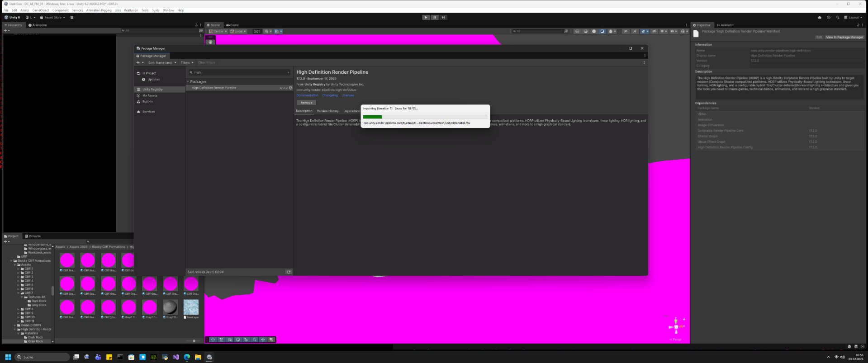Open the Layout dropdown
The height and width of the screenshot is (363, 868).
point(853,17)
